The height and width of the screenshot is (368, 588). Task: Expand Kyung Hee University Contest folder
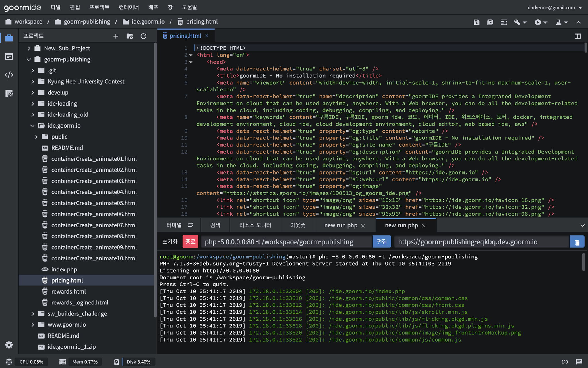(x=33, y=82)
